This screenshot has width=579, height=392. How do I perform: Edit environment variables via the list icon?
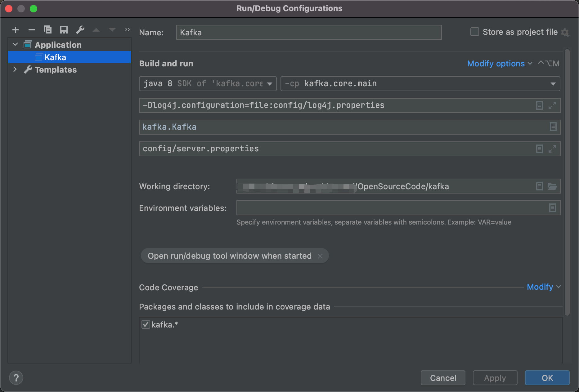pos(552,208)
